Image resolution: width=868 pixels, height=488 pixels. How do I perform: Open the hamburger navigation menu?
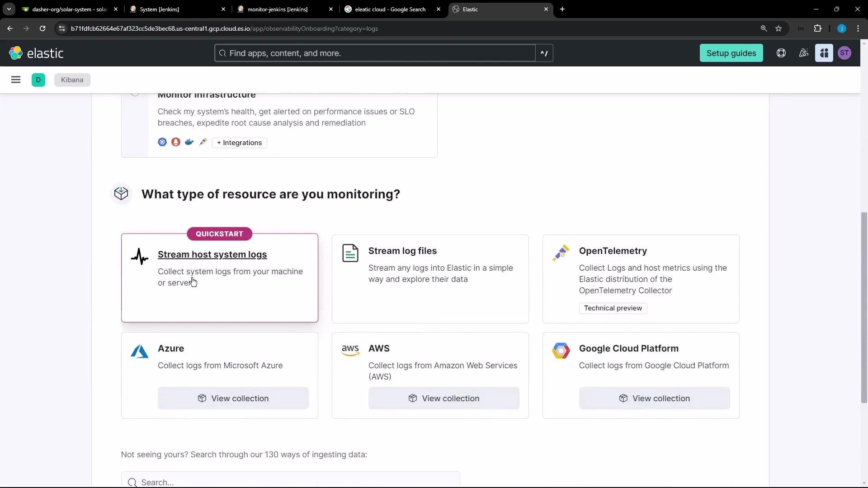(16, 80)
